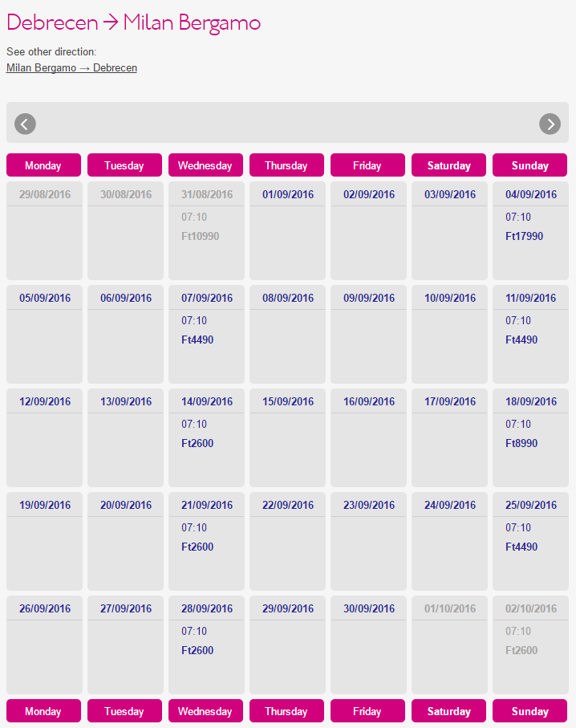This screenshot has width=576, height=728.
Task: Select the 19/09/2016 date
Action: [45, 505]
